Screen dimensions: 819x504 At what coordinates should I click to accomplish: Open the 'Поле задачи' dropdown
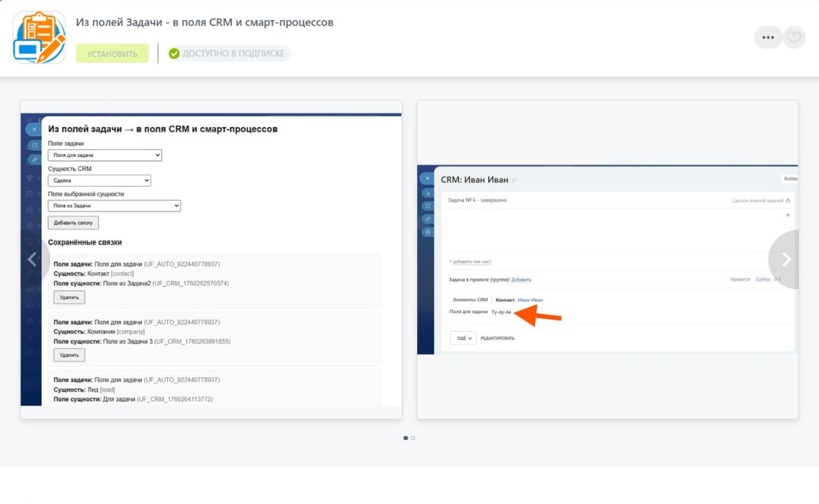tap(105, 155)
